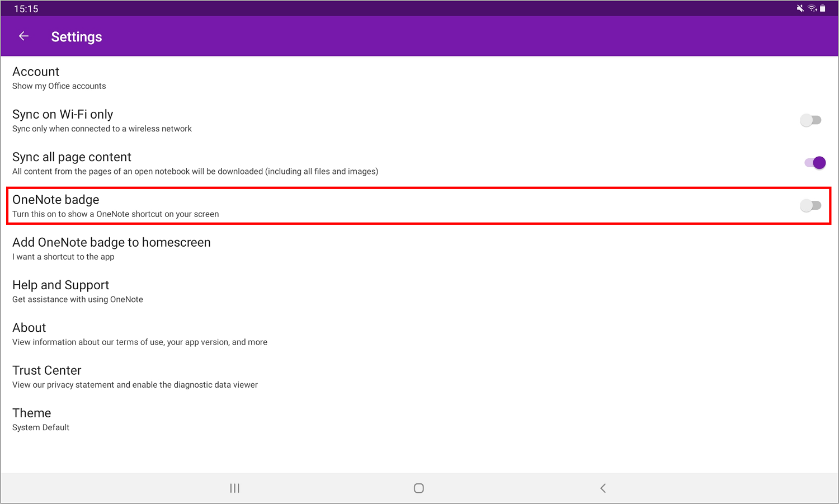839x504 pixels.
Task: Tap the battery status icon
Action: [822, 8]
